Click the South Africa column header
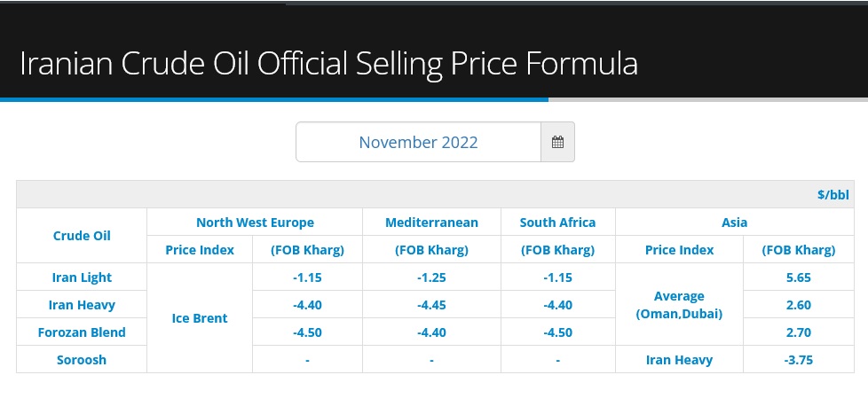Image resolution: width=868 pixels, height=414 pixels. (x=558, y=223)
